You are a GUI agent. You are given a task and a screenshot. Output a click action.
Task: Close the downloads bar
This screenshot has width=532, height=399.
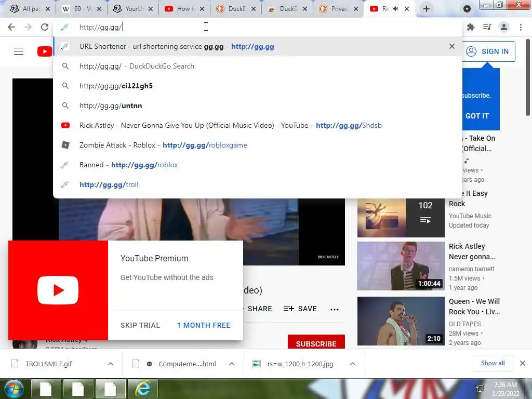(523, 363)
